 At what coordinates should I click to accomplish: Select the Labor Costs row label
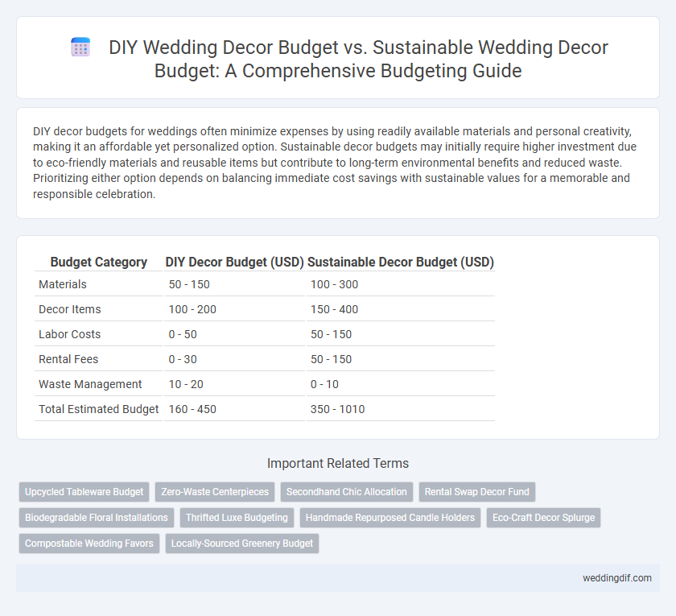pos(69,334)
